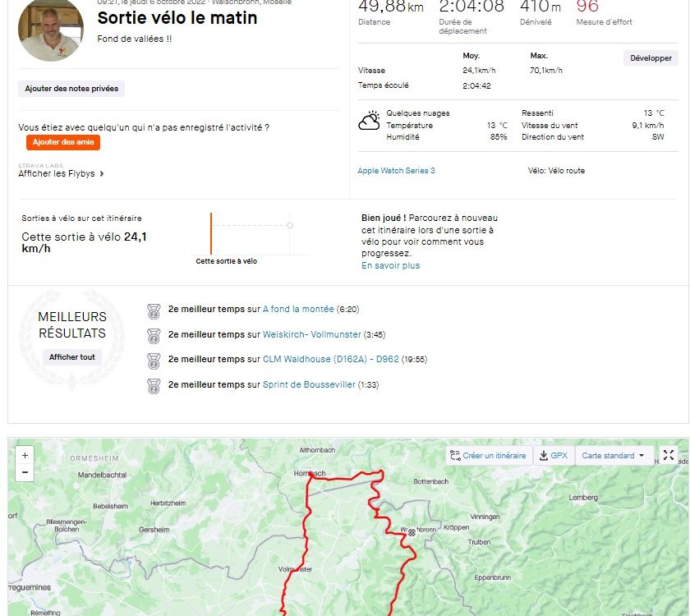Open the fullscreen map view icon
Image resolution: width=690 pixels, height=616 pixels.
669,455
